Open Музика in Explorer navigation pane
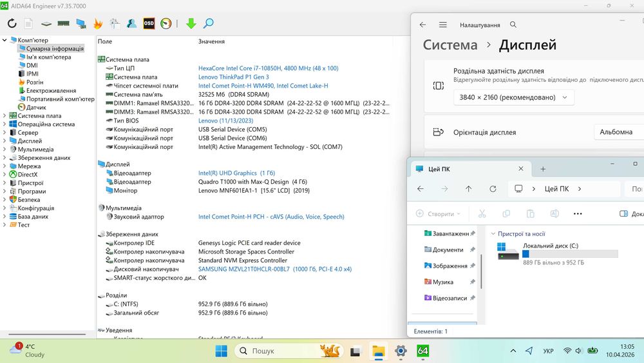 (x=443, y=282)
